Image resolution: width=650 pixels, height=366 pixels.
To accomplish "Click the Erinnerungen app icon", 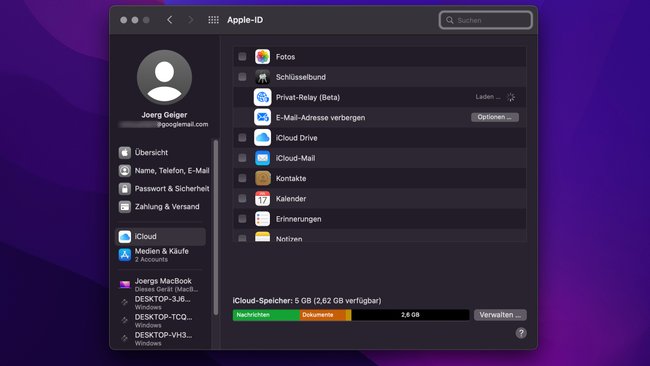I will [262, 219].
